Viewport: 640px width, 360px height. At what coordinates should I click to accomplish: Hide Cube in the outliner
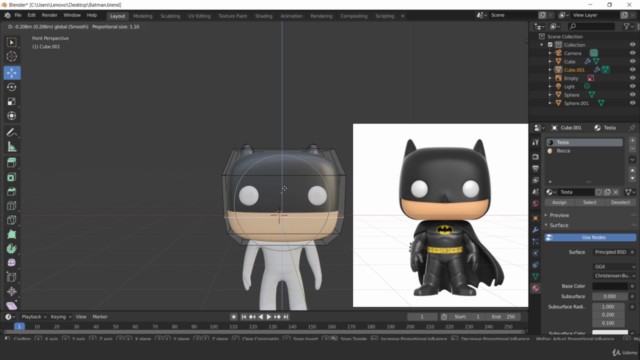[x=632, y=61]
